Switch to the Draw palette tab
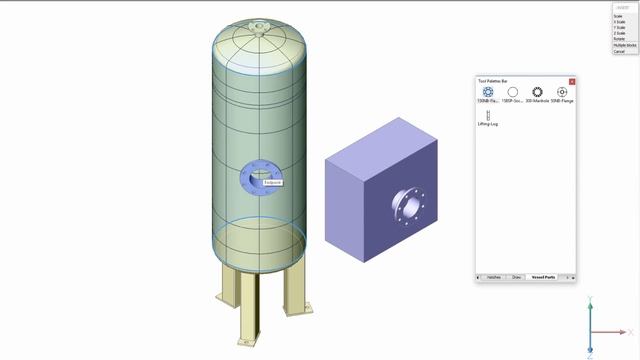640x360 pixels. tap(516, 277)
